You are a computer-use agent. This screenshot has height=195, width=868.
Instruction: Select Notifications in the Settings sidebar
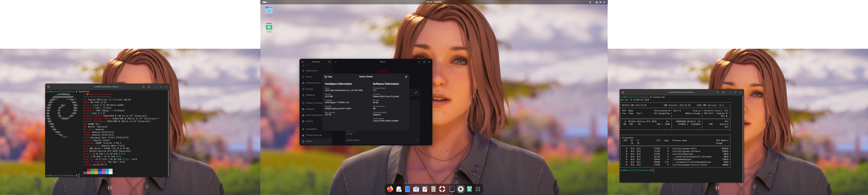pyautogui.click(x=316, y=71)
